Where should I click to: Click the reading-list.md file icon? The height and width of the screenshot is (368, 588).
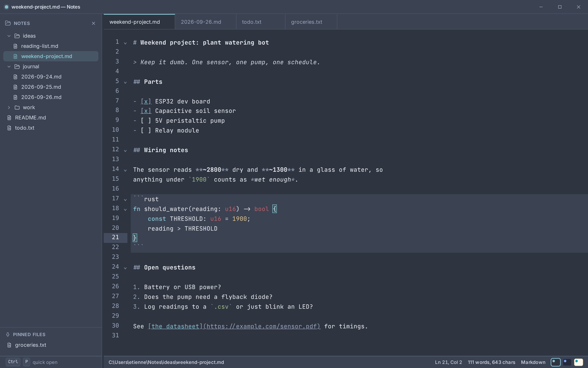point(15,46)
